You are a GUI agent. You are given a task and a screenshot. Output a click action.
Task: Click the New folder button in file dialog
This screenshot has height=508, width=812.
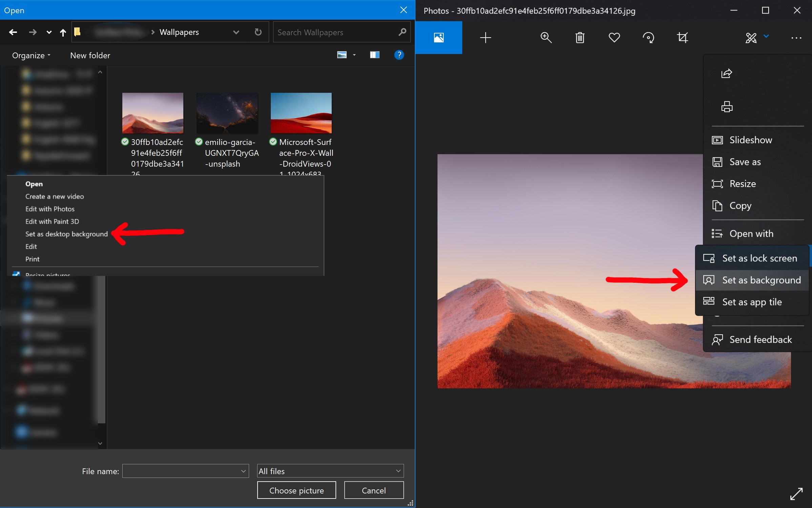tap(90, 55)
